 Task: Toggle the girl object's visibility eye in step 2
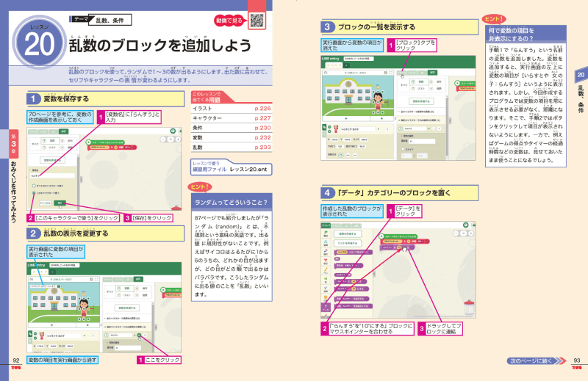pos(35,333)
